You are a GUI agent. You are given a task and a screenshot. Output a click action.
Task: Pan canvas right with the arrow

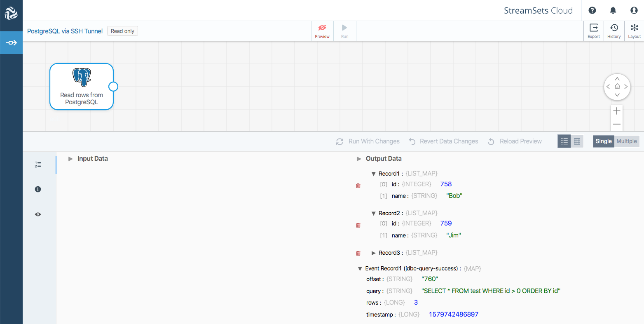click(626, 87)
